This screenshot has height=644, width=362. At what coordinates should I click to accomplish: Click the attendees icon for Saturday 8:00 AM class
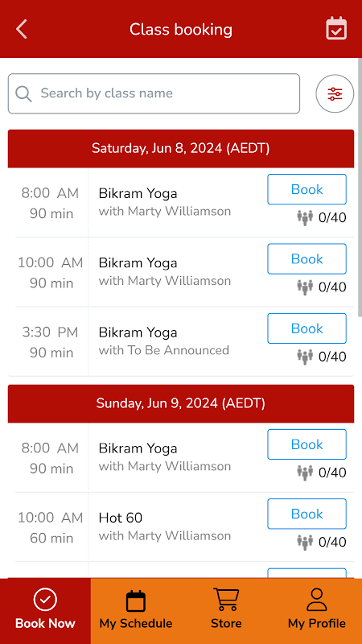click(305, 217)
